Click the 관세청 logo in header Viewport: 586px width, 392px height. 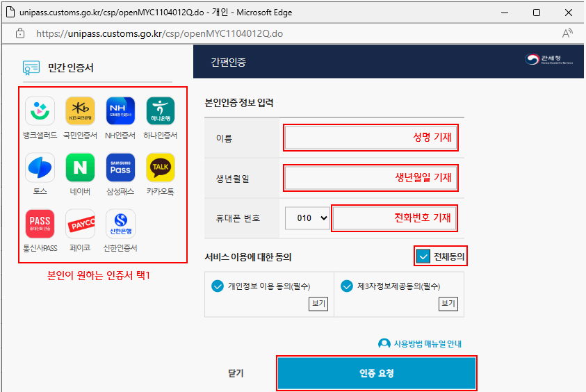click(x=548, y=60)
